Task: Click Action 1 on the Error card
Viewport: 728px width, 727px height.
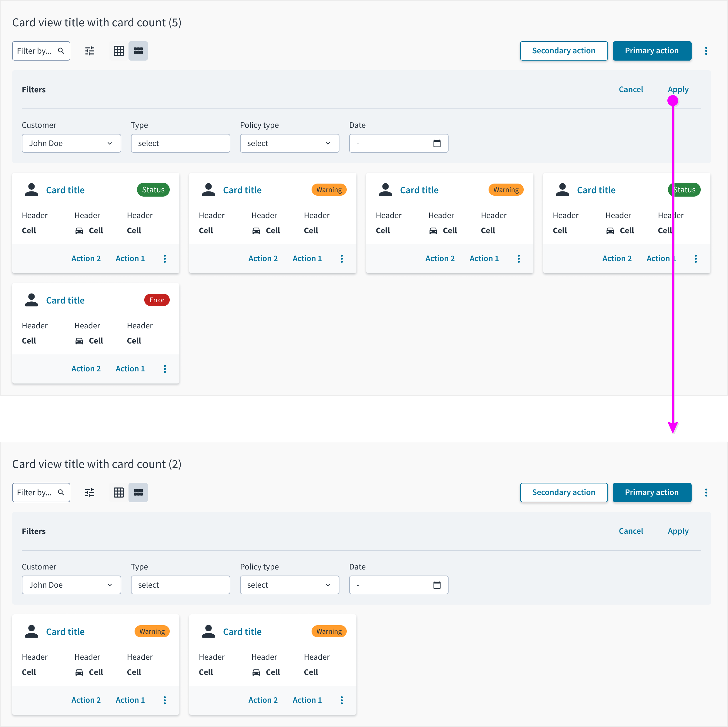Action: (130, 368)
